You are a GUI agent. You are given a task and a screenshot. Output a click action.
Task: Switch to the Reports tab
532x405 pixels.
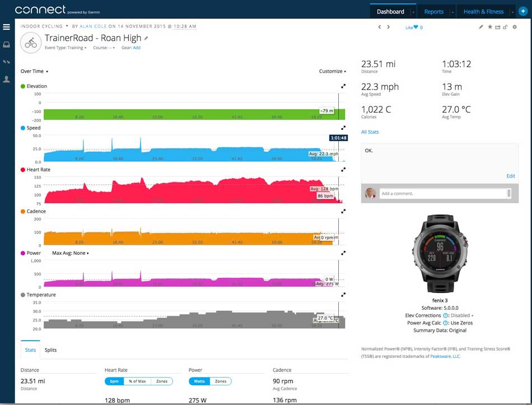click(434, 12)
